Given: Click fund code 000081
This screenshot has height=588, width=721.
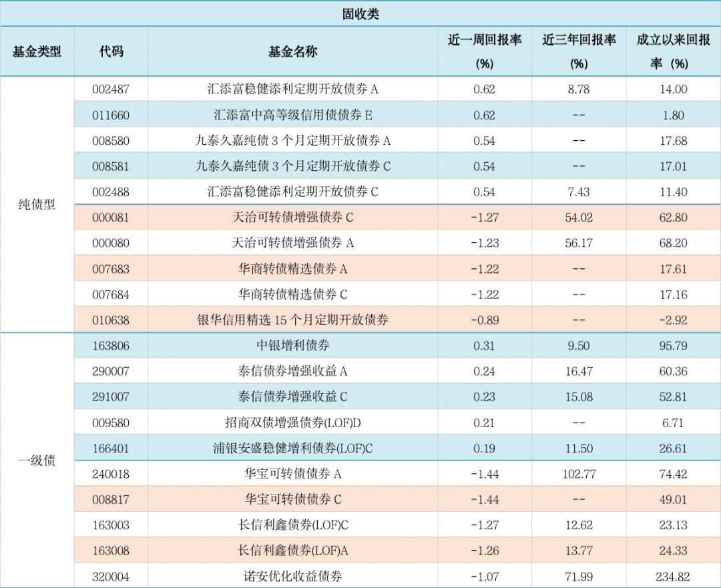Looking at the screenshot, I should pos(111,218).
